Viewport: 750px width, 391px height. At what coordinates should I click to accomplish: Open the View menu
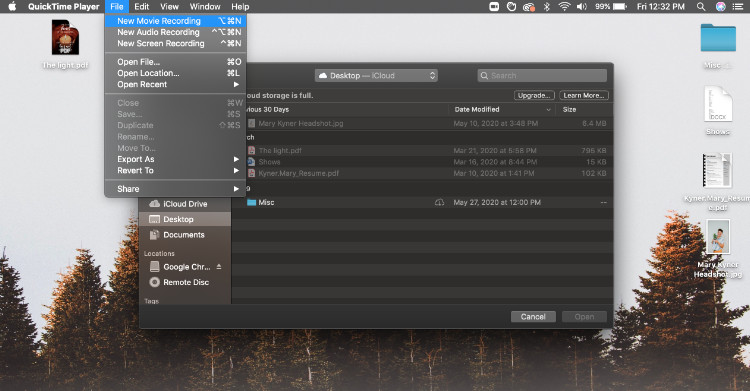(x=169, y=7)
